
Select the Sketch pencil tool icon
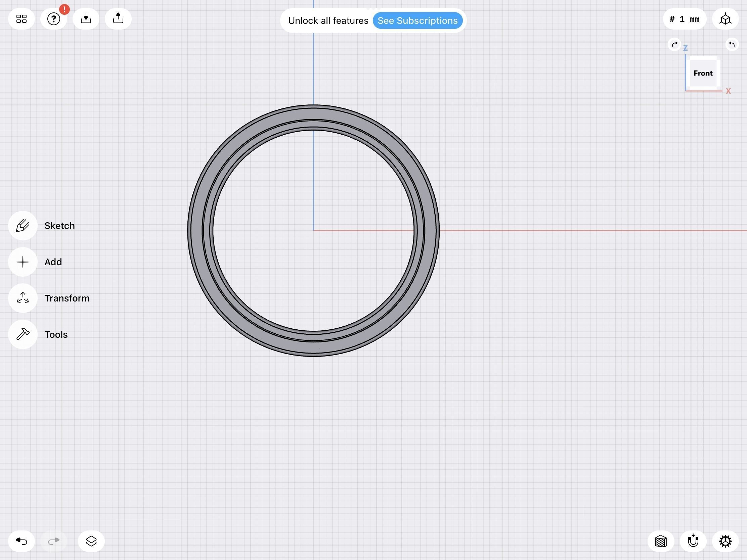(23, 226)
